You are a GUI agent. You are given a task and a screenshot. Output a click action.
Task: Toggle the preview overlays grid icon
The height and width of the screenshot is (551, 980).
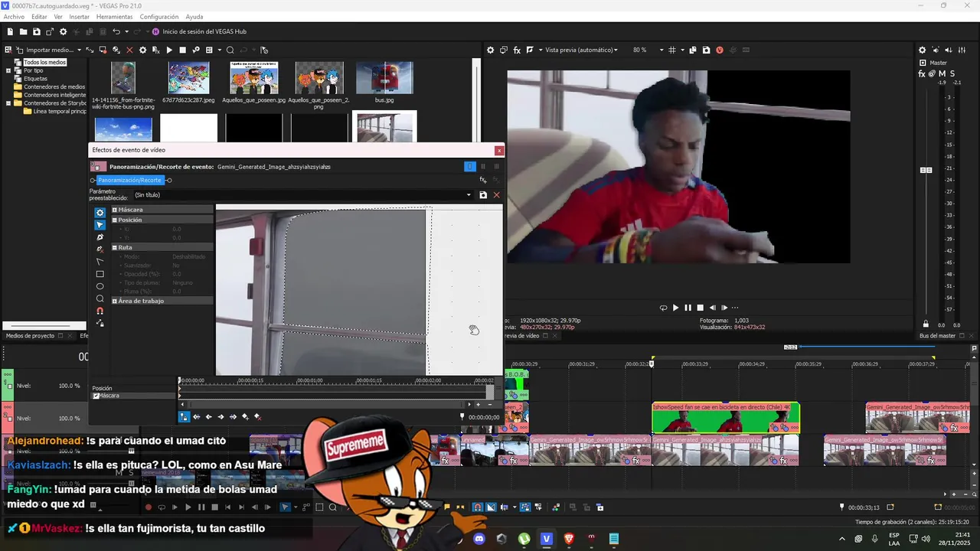pos(672,50)
